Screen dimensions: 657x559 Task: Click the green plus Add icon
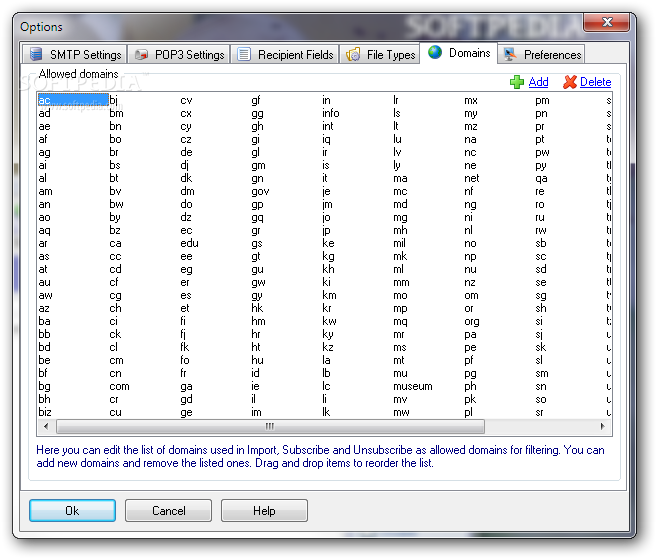coord(517,82)
